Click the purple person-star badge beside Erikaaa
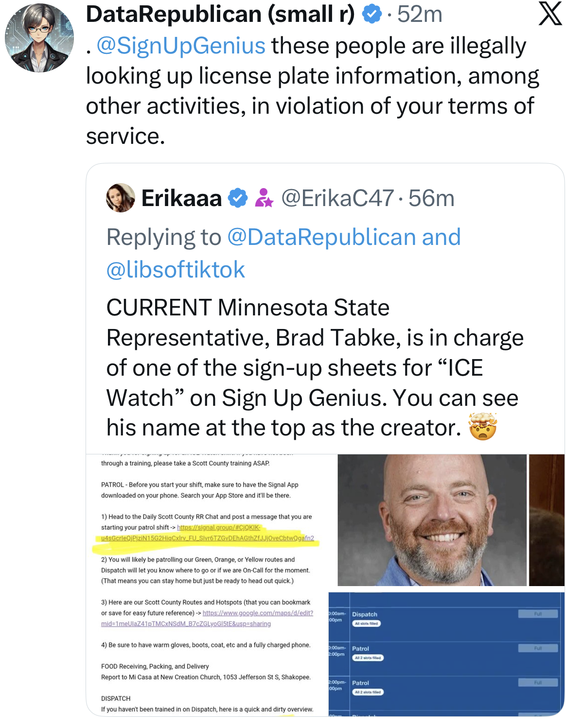566x728 pixels. (264, 198)
